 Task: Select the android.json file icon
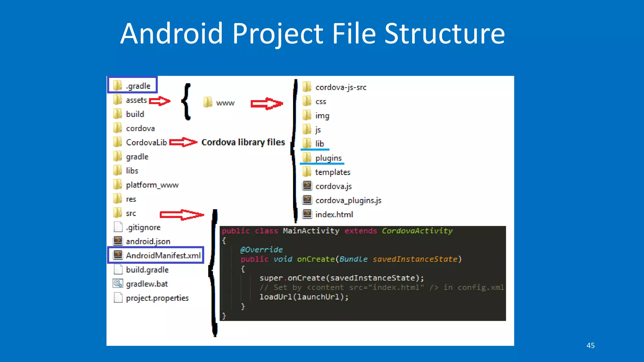coord(118,241)
